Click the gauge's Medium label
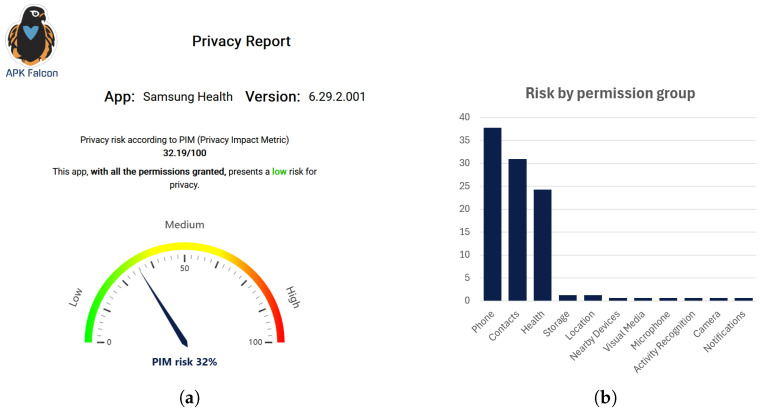This screenshot has height=411, width=762. click(185, 224)
